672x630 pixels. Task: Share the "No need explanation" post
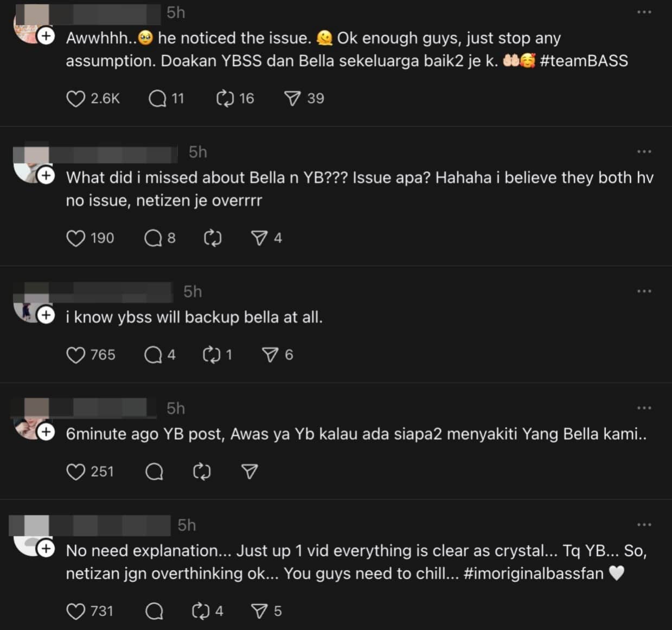259,612
